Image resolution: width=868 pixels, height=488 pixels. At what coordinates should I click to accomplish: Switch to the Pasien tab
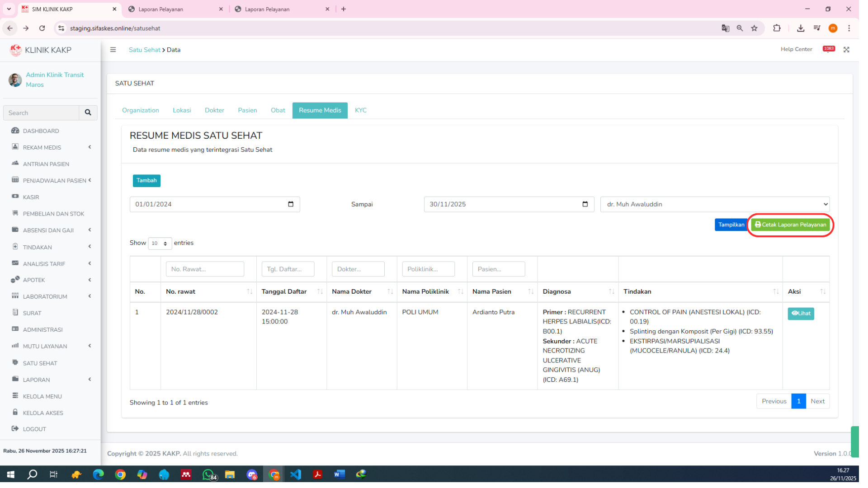point(247,111)
